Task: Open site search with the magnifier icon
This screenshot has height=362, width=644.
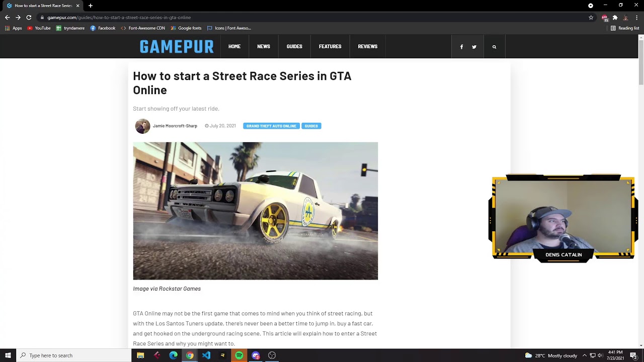Action: (x=494, y=47)
